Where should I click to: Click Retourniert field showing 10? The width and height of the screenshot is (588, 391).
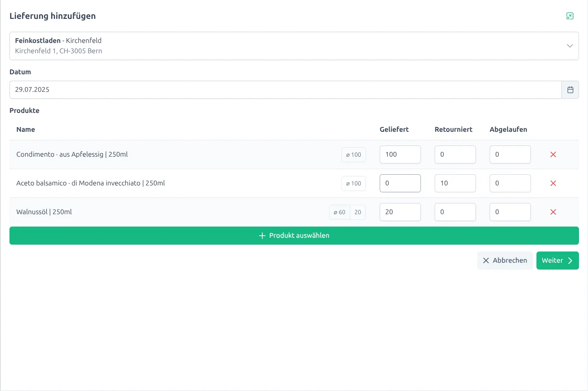click(x=455, y=183)
